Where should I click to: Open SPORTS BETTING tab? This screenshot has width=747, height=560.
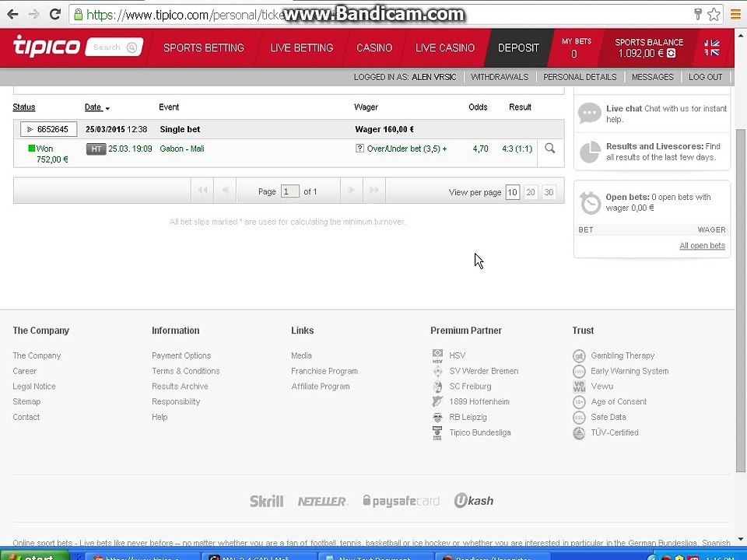pyautogui.click(x=203, y=47)
